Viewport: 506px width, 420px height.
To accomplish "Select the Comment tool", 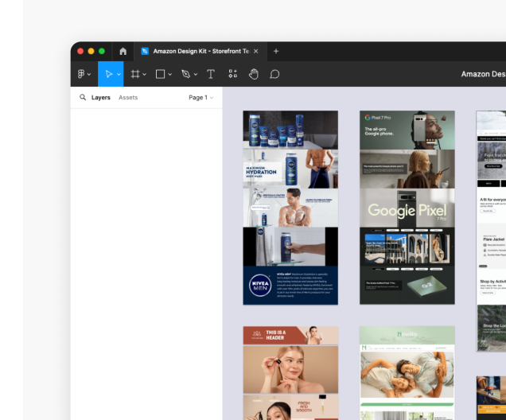I will pos(274,74).
